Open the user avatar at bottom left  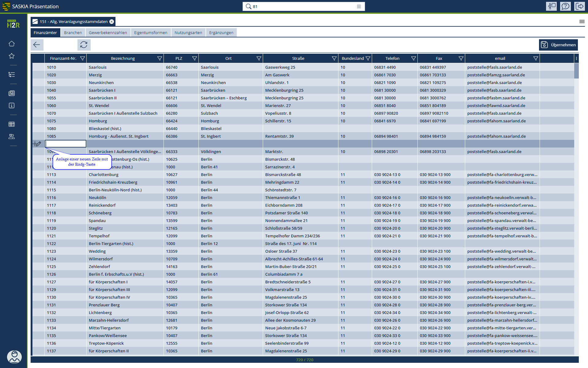click(x=14, y=357)
